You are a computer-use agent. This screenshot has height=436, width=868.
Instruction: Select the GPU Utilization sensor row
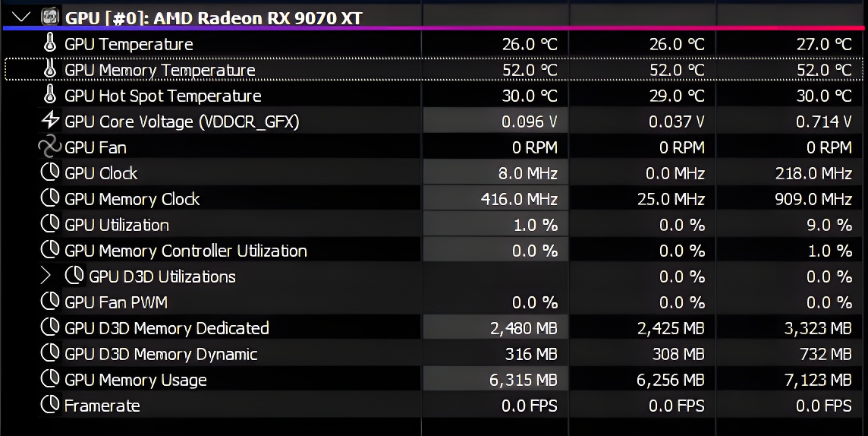click(x=434, y=224)
